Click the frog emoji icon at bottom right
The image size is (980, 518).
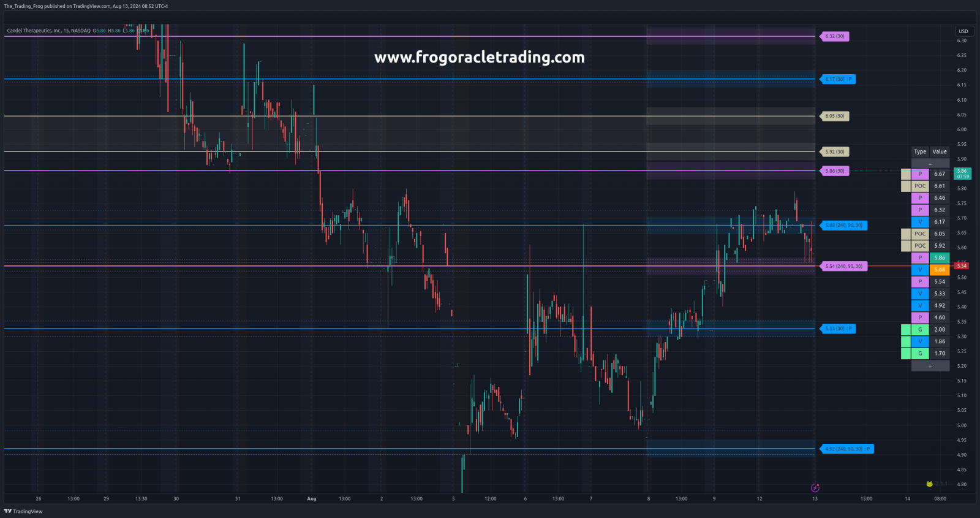929,484
